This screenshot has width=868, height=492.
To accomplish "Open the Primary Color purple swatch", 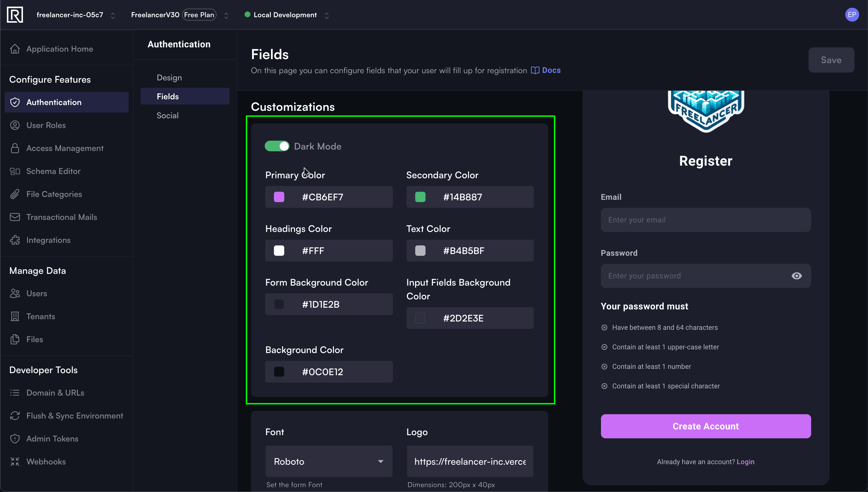I will click(x=279, y=197).
